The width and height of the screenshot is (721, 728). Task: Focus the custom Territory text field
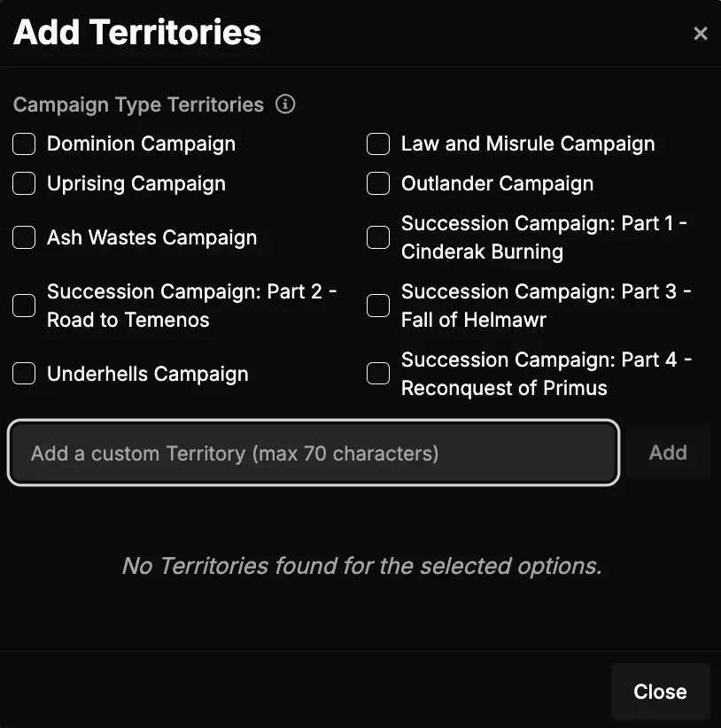[313, 453]
